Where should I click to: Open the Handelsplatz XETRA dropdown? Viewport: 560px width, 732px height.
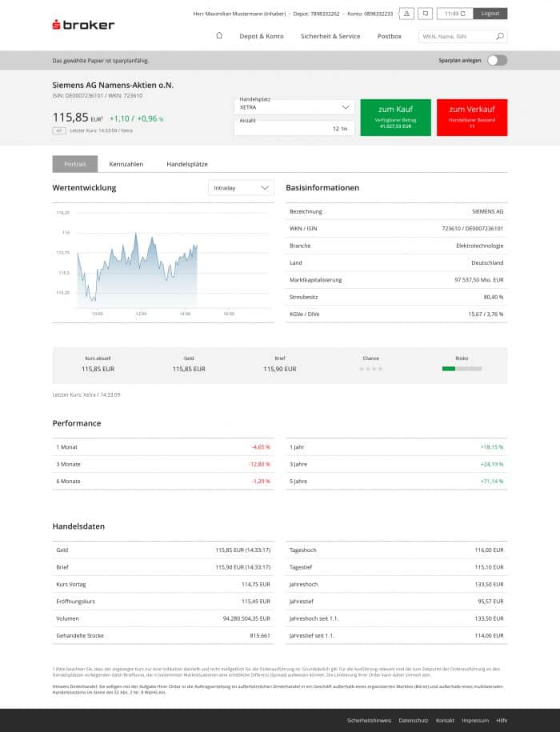294,107
